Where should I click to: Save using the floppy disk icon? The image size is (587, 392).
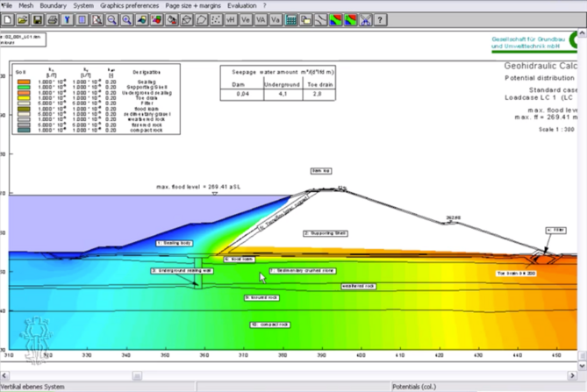point(38,19)
